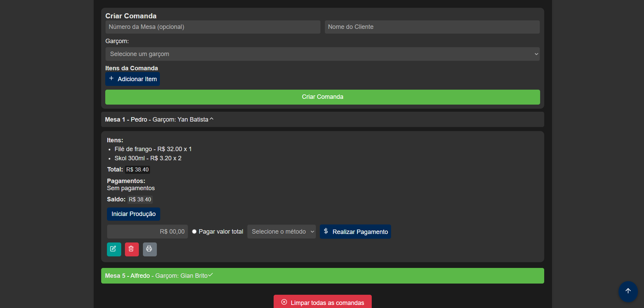This screenshot has height=308, width=644.
Task: Click the green edit comanda icon
Action: click(114, 249)
